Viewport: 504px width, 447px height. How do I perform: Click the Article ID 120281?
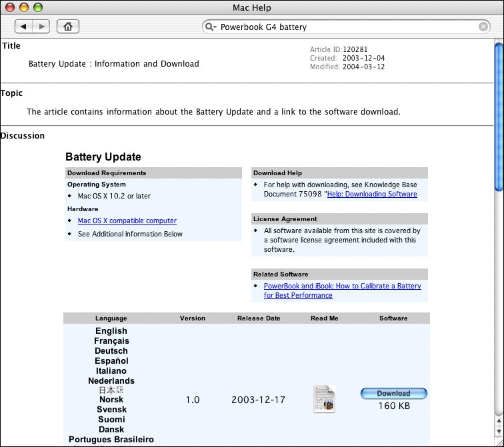tap(355, 49)
